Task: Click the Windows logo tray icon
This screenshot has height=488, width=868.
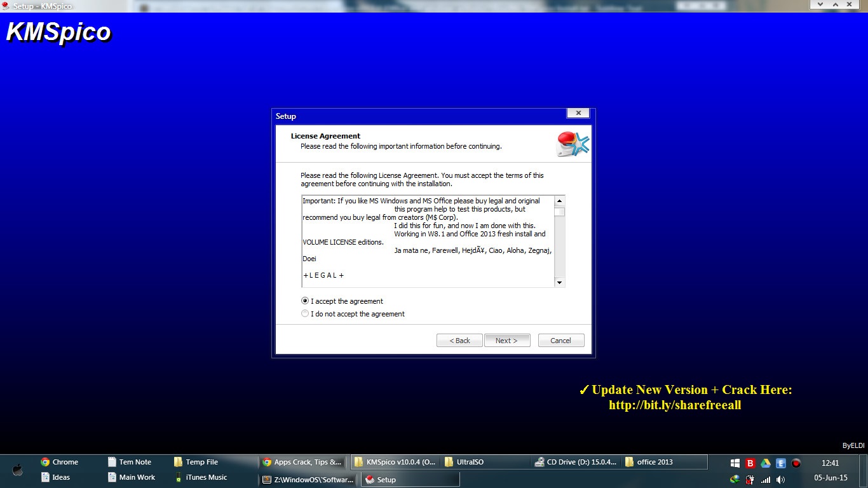Action: click(735, 463)
